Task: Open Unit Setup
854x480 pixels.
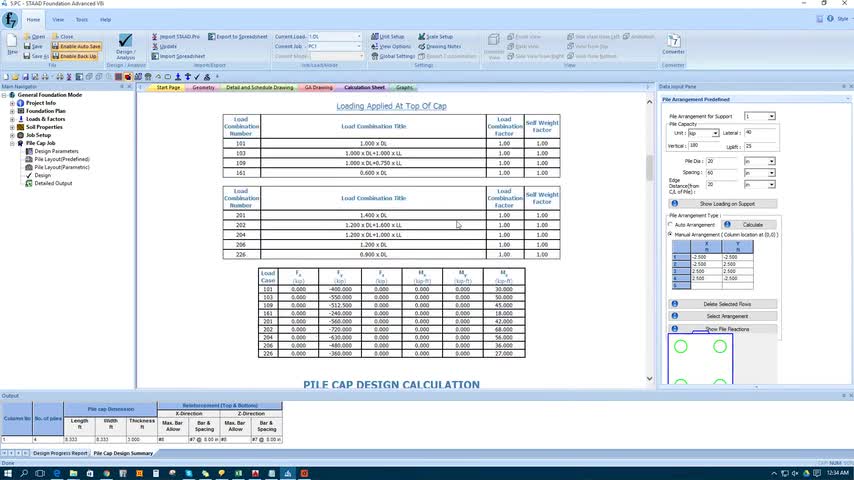Action: (388, 37)
